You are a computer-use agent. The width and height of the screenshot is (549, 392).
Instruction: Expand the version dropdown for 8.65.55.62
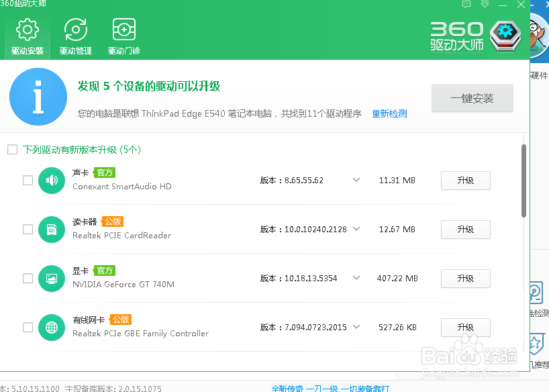point(356,180)
